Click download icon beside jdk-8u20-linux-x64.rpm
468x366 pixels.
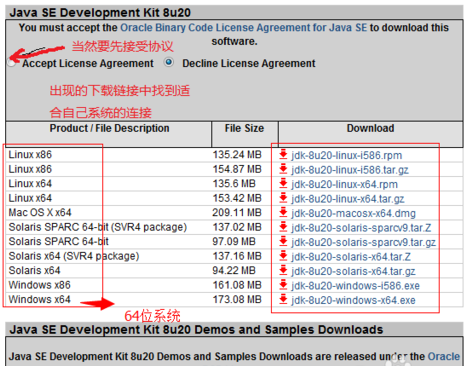pos(283,183)
